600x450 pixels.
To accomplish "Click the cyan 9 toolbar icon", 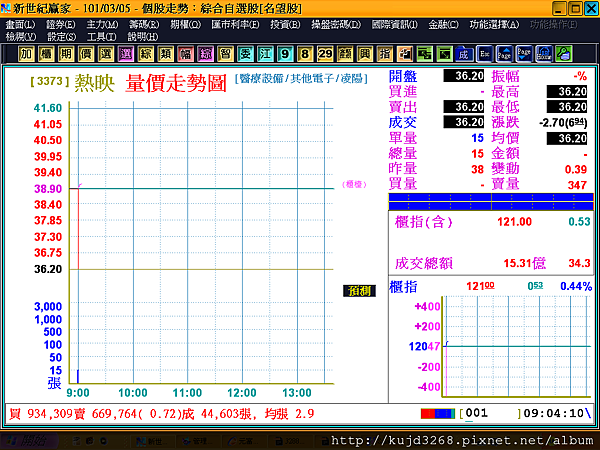I will [285, 54].
